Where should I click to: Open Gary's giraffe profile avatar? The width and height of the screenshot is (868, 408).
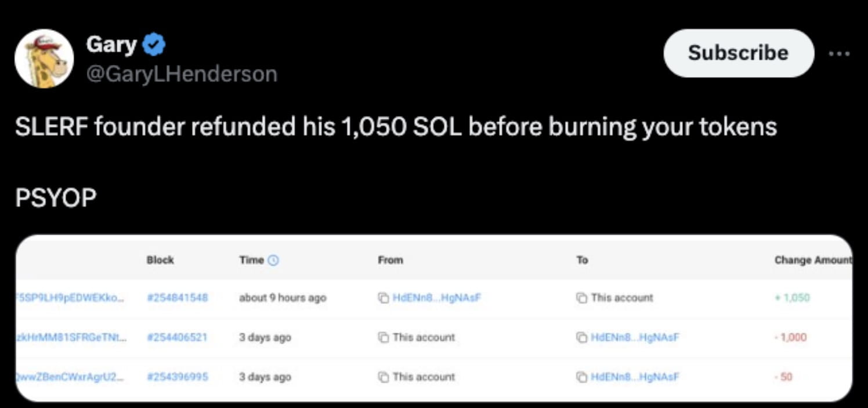44,59
